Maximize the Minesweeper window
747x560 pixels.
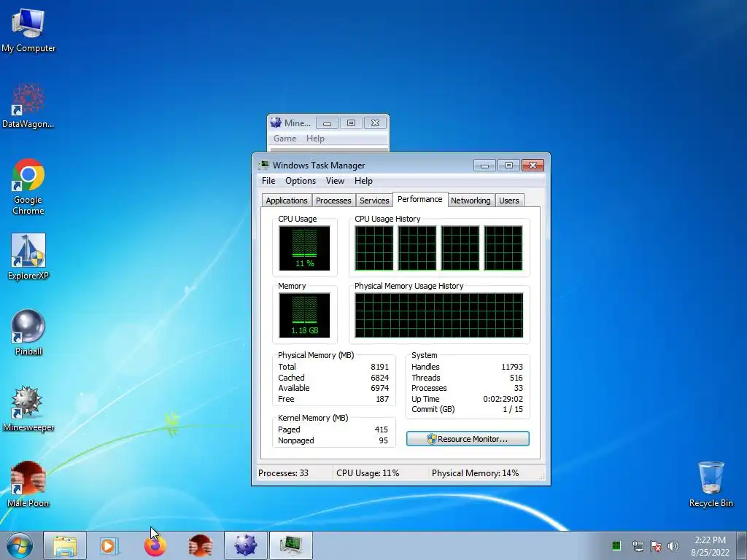click(351, 122)
